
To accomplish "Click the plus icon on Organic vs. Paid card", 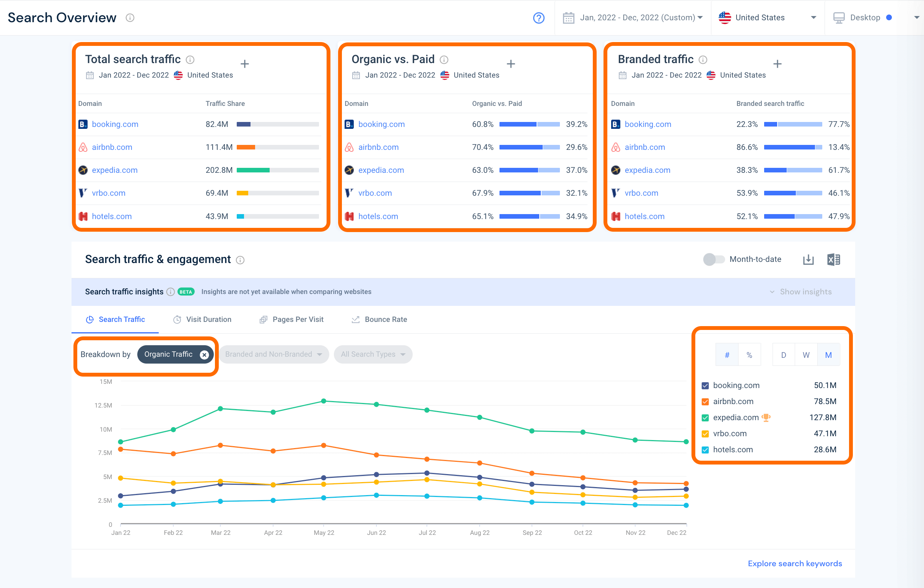I will click(x=511, y=64).
